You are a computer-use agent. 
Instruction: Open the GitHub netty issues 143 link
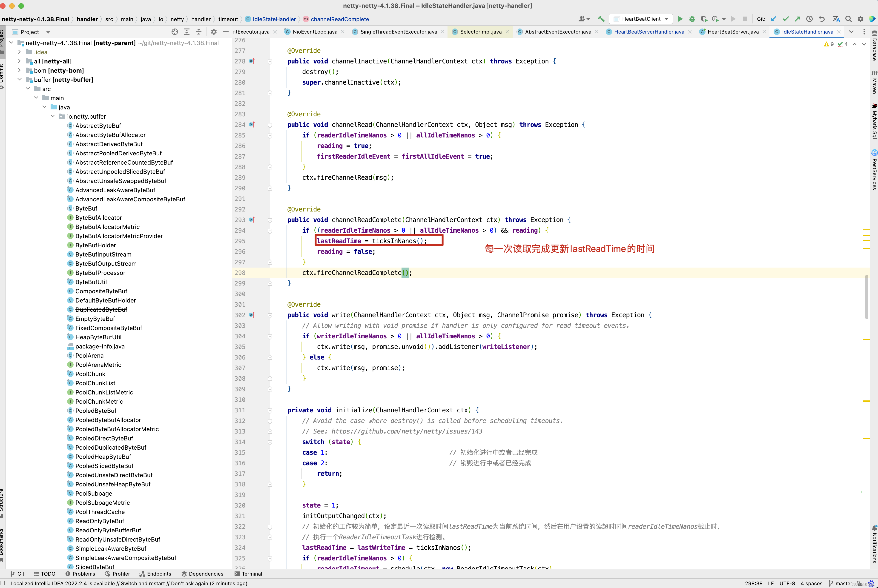pos(407,431)
